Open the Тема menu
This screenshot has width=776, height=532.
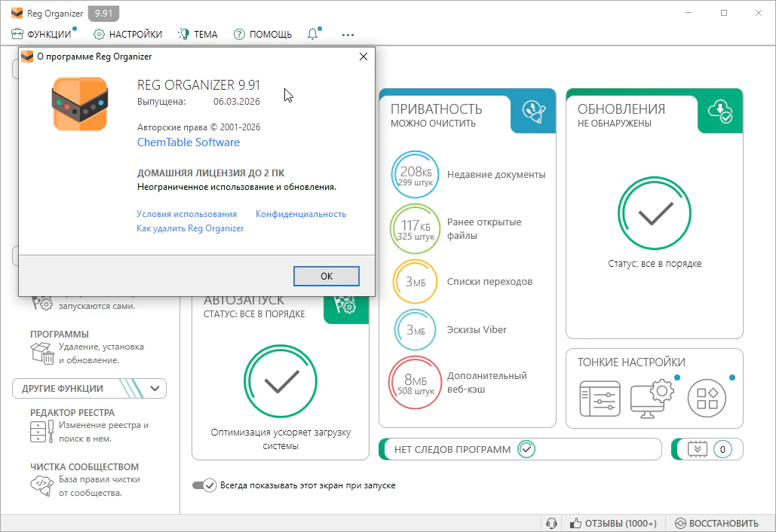tap(198, 34)
